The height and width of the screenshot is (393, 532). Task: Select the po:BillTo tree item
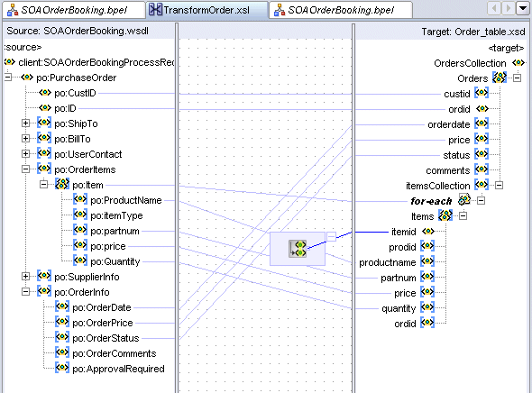pyautogui.click(x=72, y=139)
